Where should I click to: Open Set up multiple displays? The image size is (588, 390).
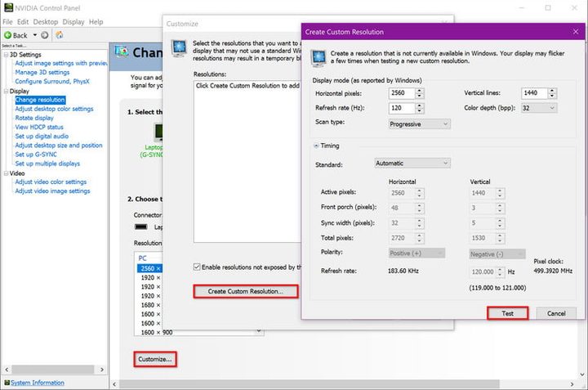tap(47, 164)
